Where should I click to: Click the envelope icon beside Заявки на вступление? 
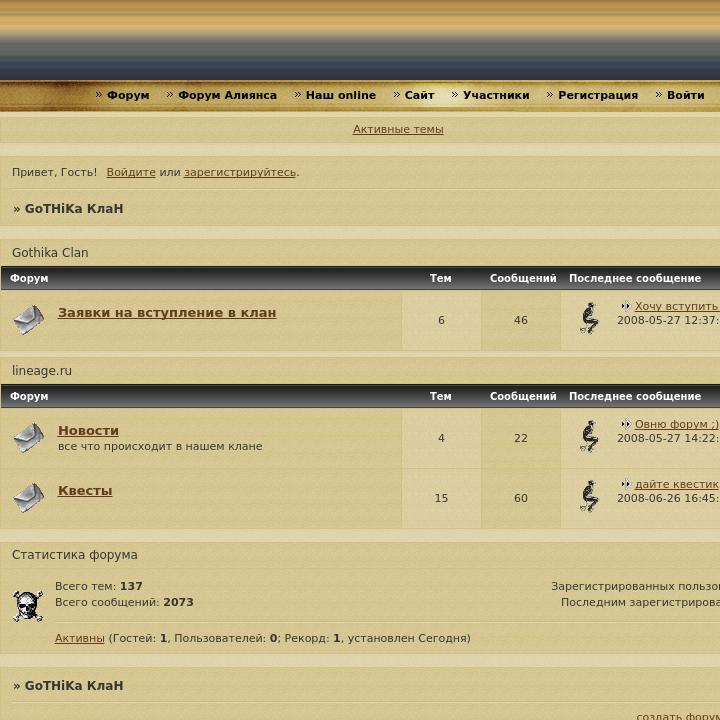tap(28, 320)
